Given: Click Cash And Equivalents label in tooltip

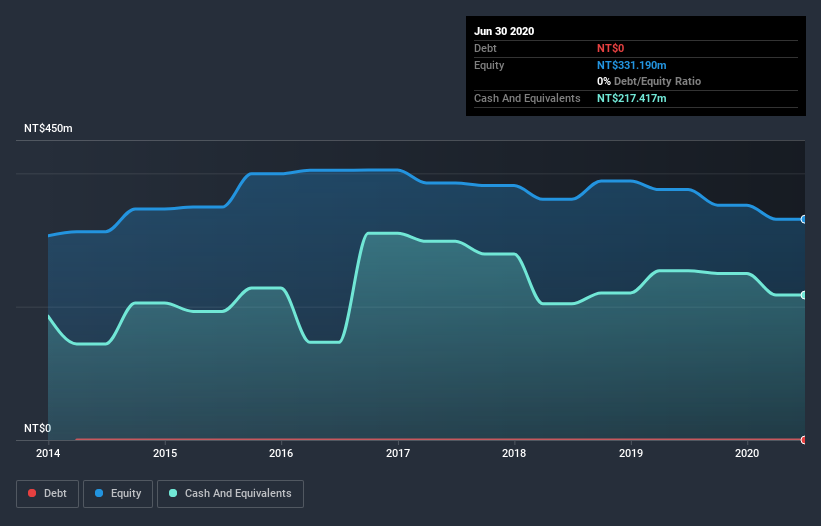Looking at the screenshot, I should click(527, 98).
